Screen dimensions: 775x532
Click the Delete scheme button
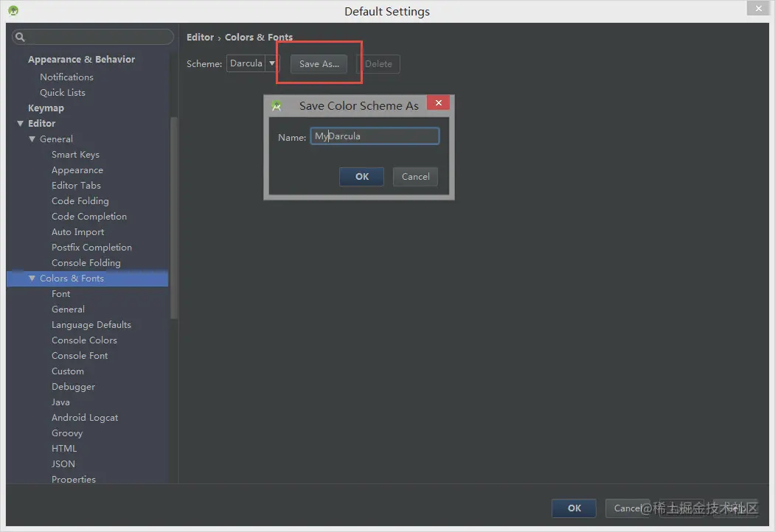[x=378, y=64]
